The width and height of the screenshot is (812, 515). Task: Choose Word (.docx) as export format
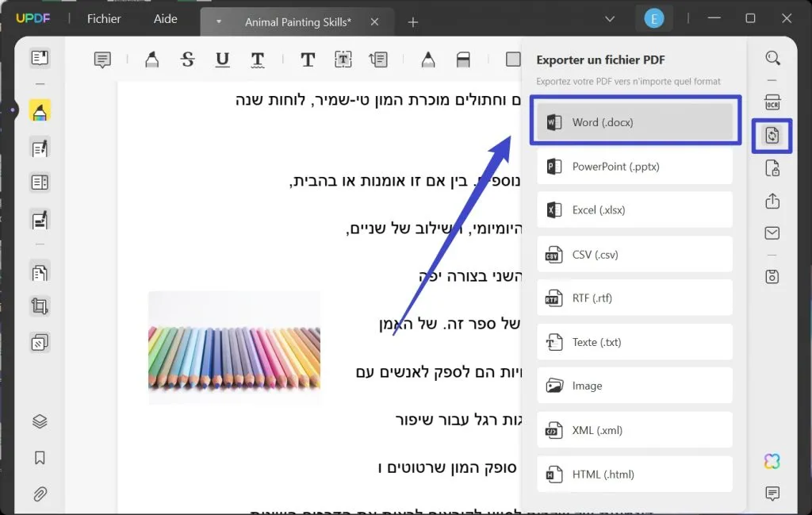tap(634, 121)
